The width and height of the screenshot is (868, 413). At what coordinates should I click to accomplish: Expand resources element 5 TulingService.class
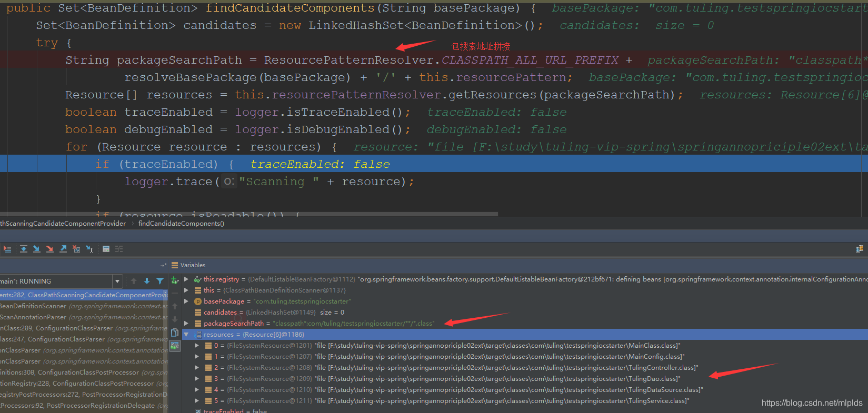click(x=196, y=401)
